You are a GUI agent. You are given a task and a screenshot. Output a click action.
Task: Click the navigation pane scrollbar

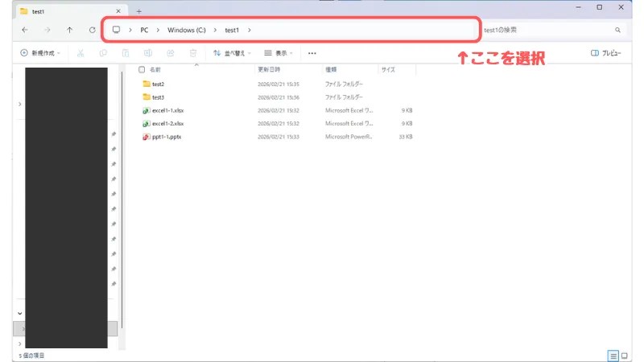[122, 200]
